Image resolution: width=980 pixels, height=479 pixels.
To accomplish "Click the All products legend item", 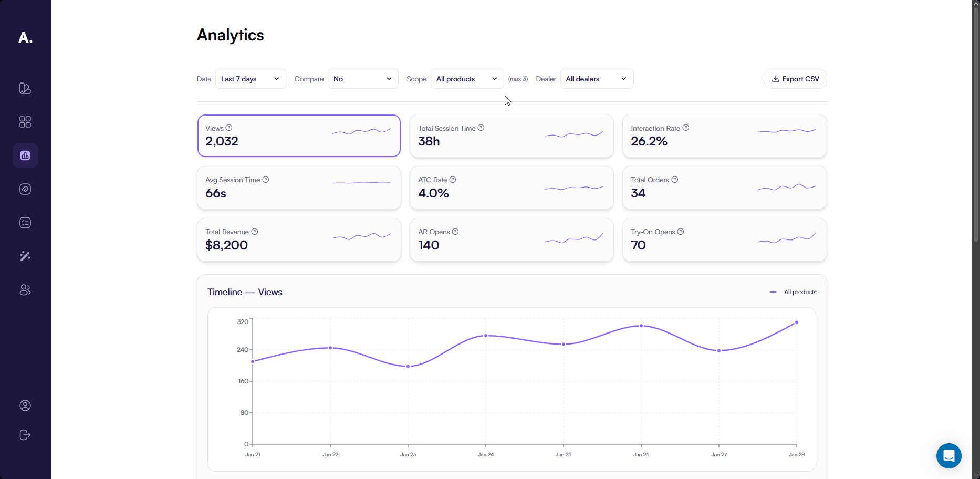I will click(794, 292).
